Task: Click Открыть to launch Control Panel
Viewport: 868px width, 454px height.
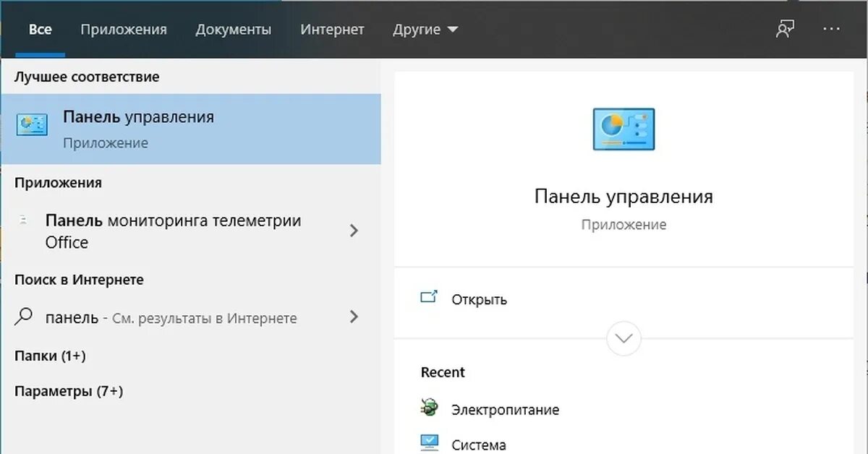Action: point(479,299)
